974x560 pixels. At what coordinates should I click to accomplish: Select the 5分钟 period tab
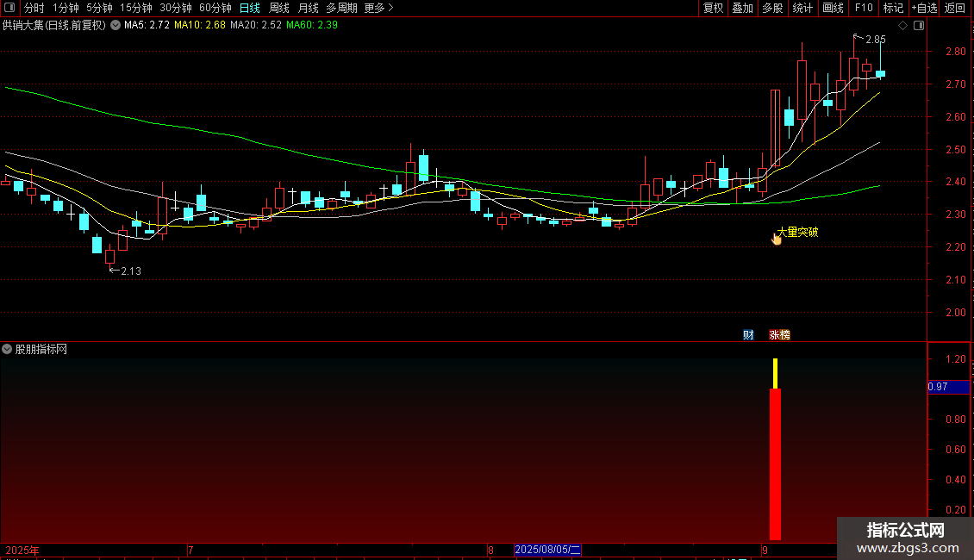click(99, 8)
